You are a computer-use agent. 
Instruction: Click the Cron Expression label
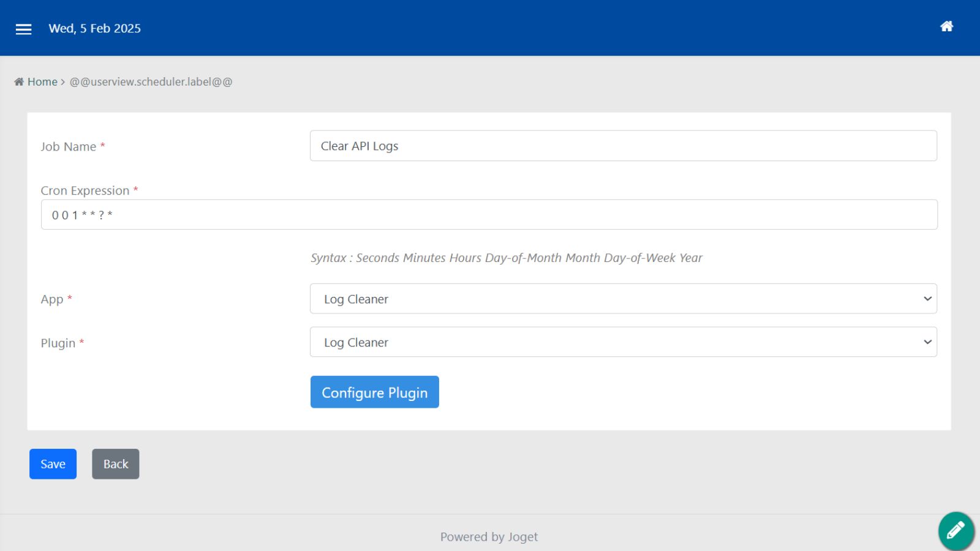85,190
